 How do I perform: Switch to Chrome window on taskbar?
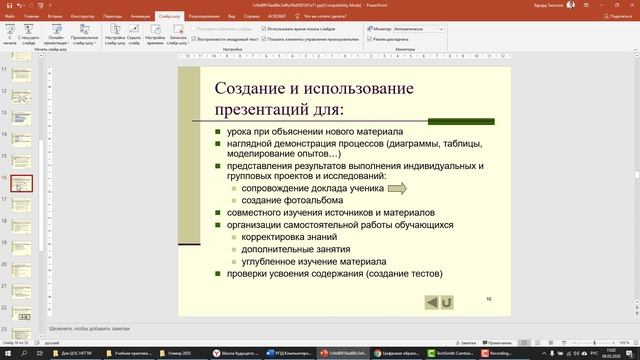(x=397, y=353)
